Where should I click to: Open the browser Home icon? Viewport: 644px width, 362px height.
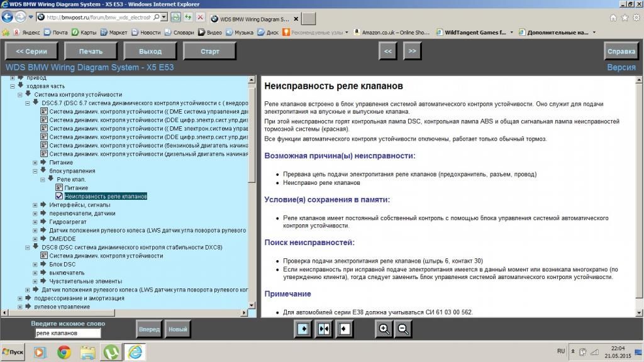coord(613,18)
